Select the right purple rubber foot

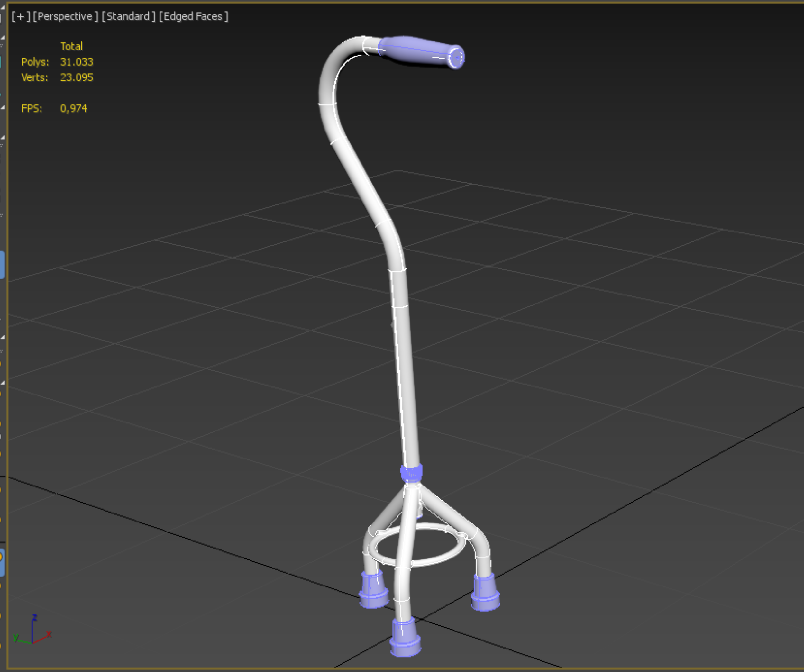click(485, 592)
